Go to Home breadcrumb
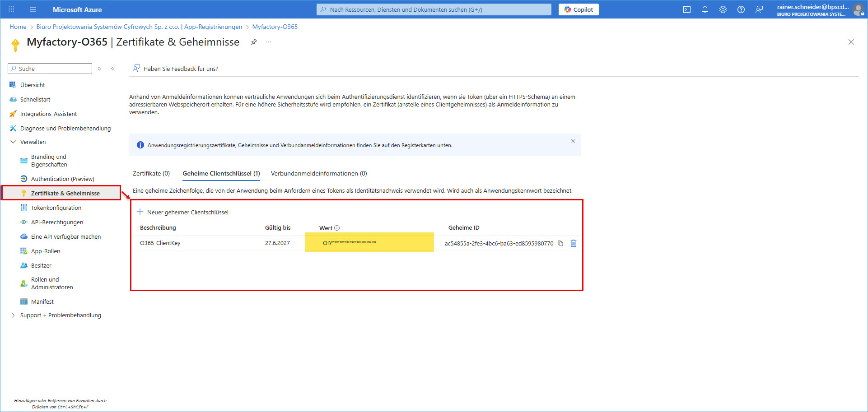This screenshot has width=868, height=412. (18, 27)
